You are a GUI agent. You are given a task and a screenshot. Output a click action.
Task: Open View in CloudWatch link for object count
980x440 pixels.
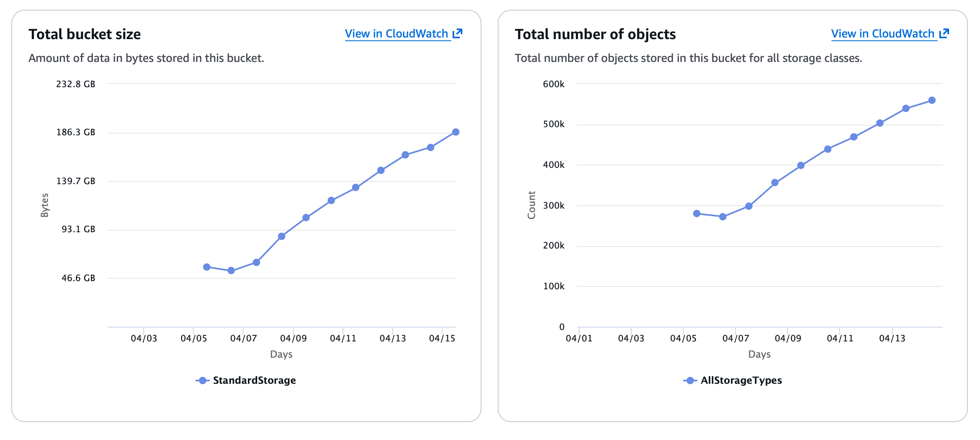[x=883, y=34]
